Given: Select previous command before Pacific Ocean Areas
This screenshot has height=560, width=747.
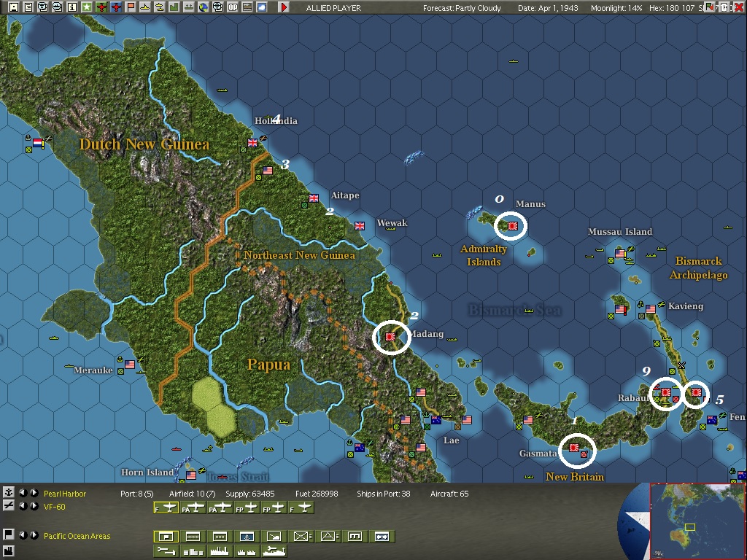Looking at the screenshot, I should tap(23, 535).
